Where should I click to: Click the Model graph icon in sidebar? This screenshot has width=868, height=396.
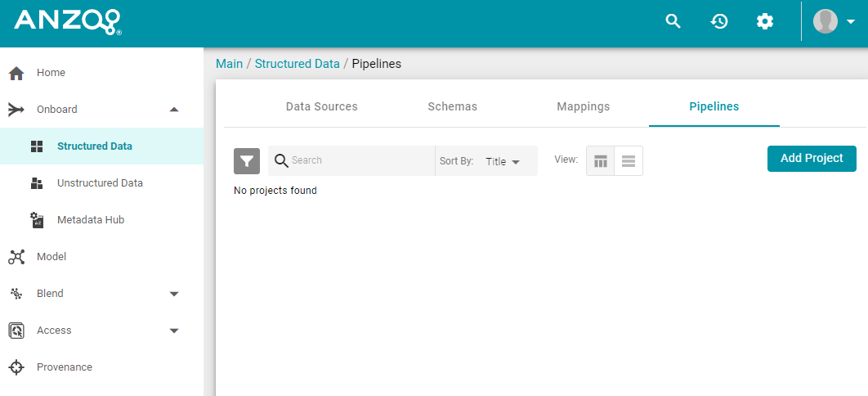click(16, 257)
